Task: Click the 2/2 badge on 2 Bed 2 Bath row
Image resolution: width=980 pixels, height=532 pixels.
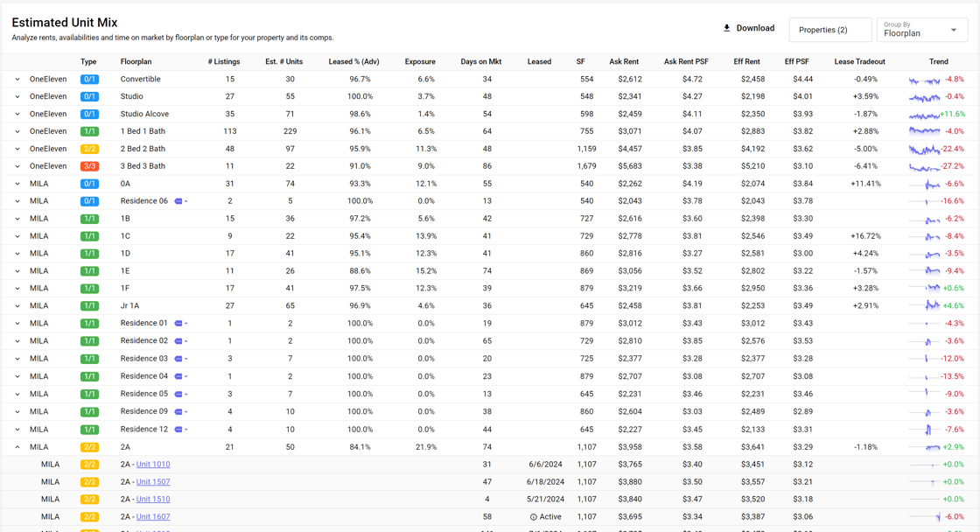Action: pyautogui.click(x=88, y=149)
